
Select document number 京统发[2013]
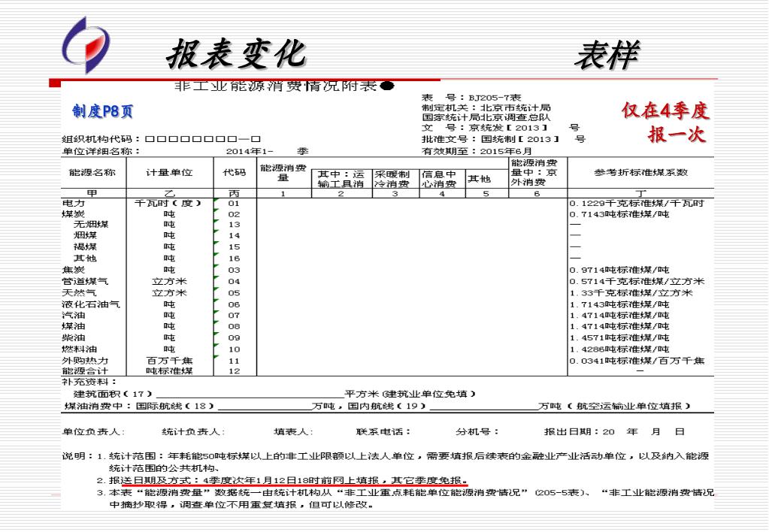pos(507,128)
